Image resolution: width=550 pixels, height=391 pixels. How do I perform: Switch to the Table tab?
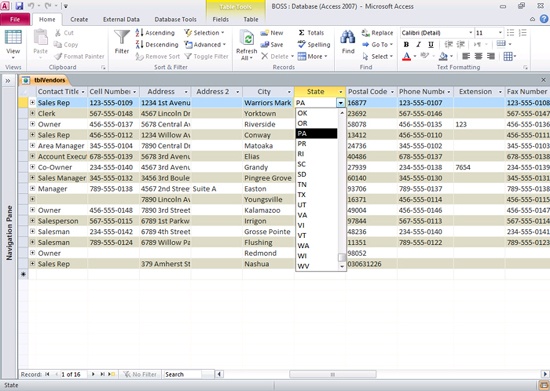tap(251, 19)
